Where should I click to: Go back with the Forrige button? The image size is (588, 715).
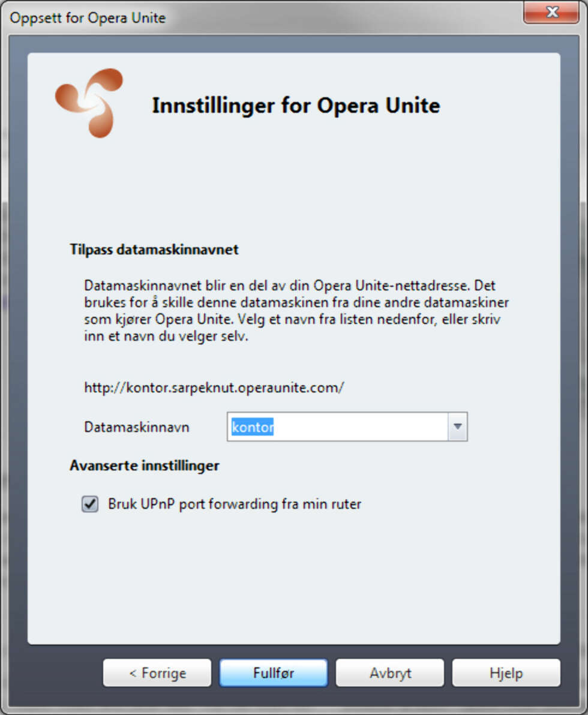[x=157, y=672]
